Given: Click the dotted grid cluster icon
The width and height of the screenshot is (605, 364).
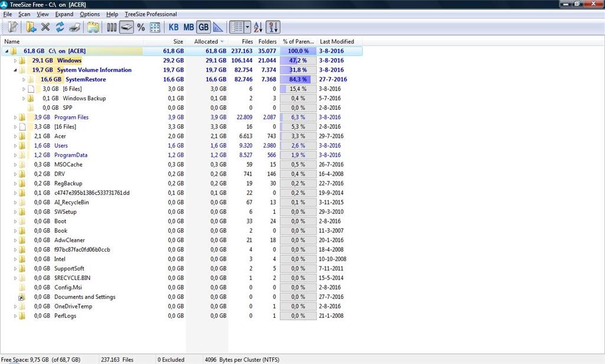Looking at the screenshot, I should [x=155, y=27].
